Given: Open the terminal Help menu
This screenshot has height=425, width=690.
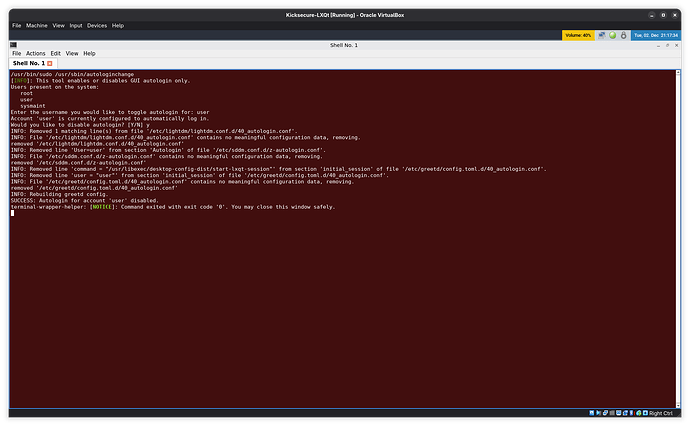Looking at the screenshot, I should [89, 53].
